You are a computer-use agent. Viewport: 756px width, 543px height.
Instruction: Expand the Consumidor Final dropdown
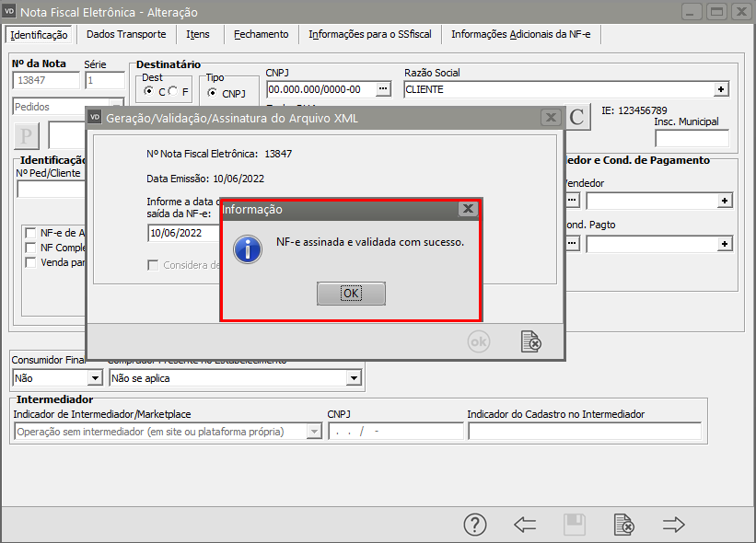(94, 377)
